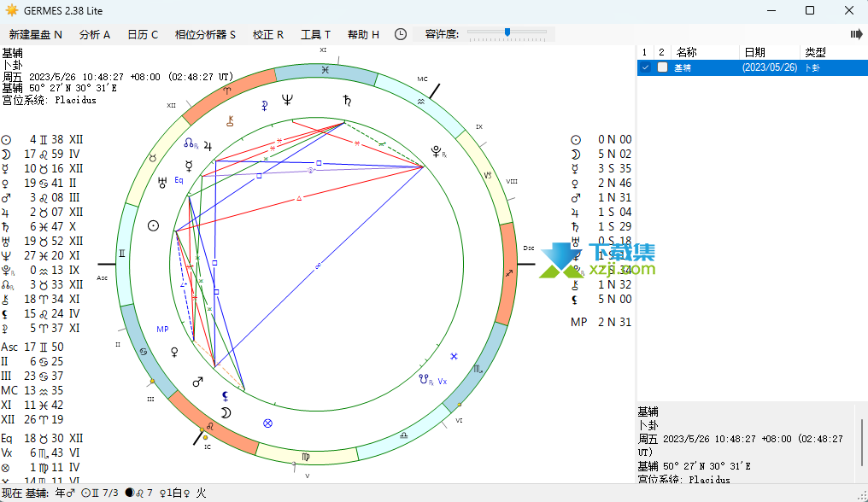Click the Sagittarius sign on the zodiac ring
868x502 pixels.
pyautogui.click(x=508, y=273)
